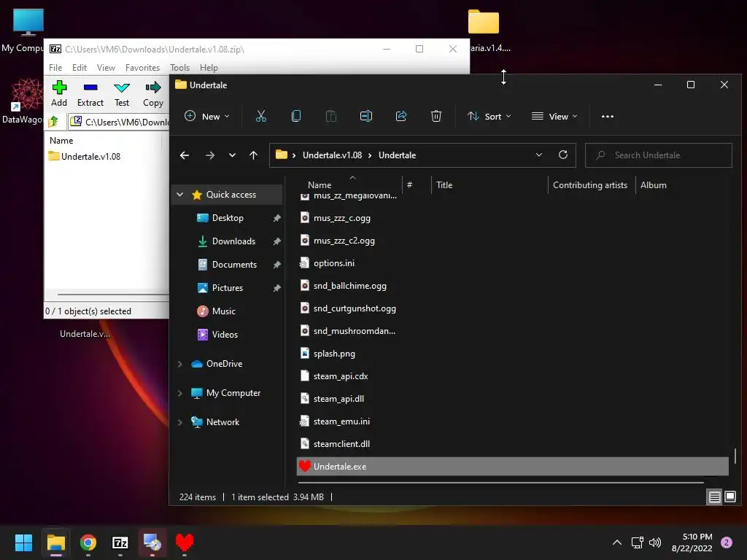Expand the Network tree node
This screenshot has height=560, width=747.
point(180,422)
